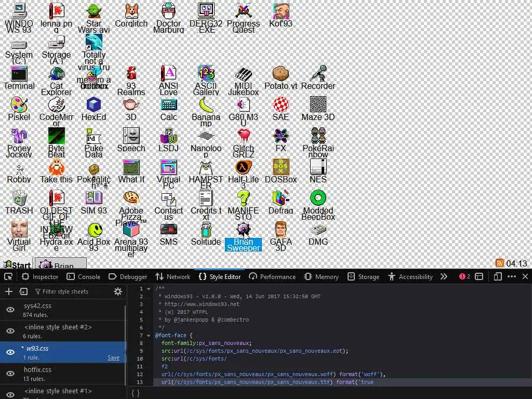
Task: Open the Network tab
Action: (x=173, y=276)
